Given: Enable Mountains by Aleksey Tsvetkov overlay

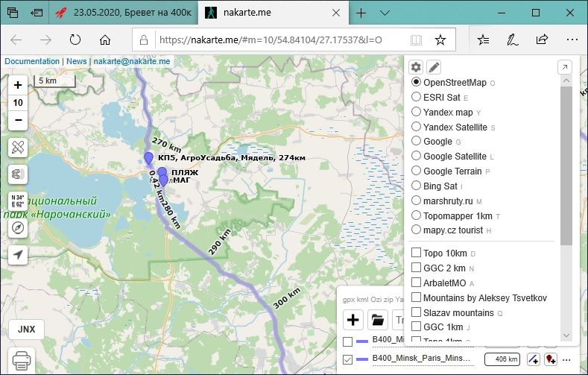Looking at the screenshot, I should (x=416, y=297).
